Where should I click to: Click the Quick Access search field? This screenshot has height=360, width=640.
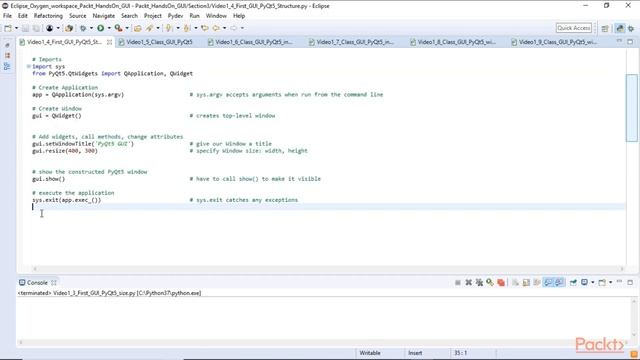[574, 28]
